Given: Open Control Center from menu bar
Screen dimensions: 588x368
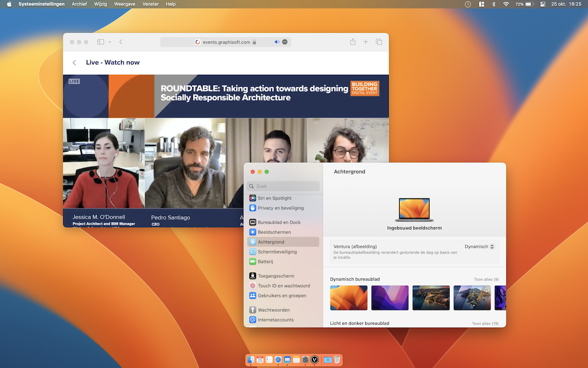Looking at the screenshot, I should pyautogui.click(x=543, y=4).
